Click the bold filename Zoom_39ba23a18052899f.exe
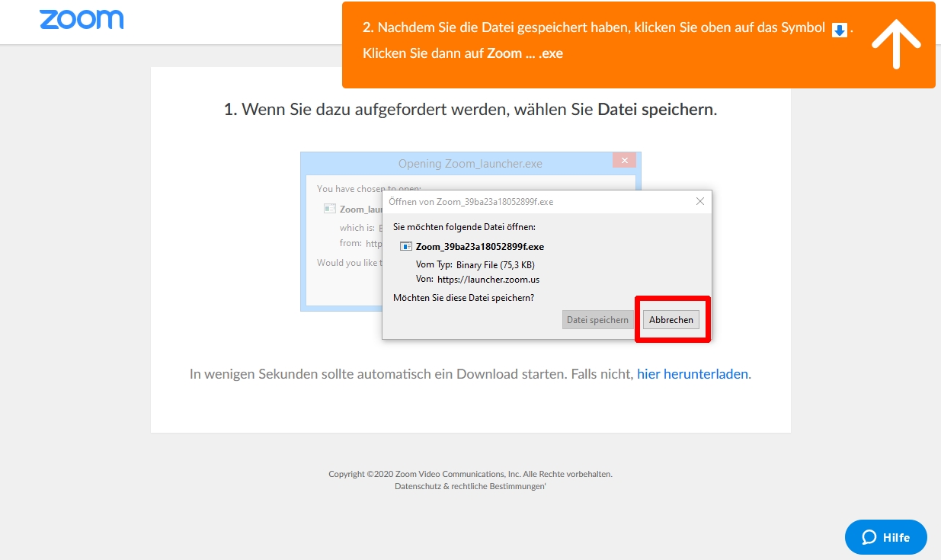The image size is (941, 560). pos(479,246)
